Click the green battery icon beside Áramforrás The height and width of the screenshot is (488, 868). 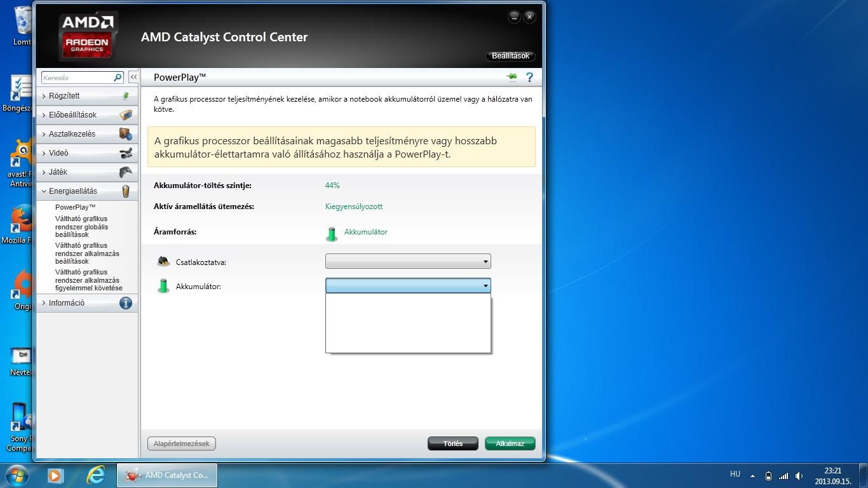point(331,234)
